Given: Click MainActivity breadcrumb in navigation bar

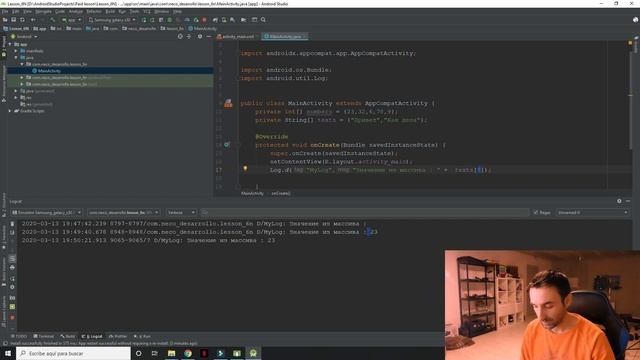Looking at the screenshot, I should (202, 29).
